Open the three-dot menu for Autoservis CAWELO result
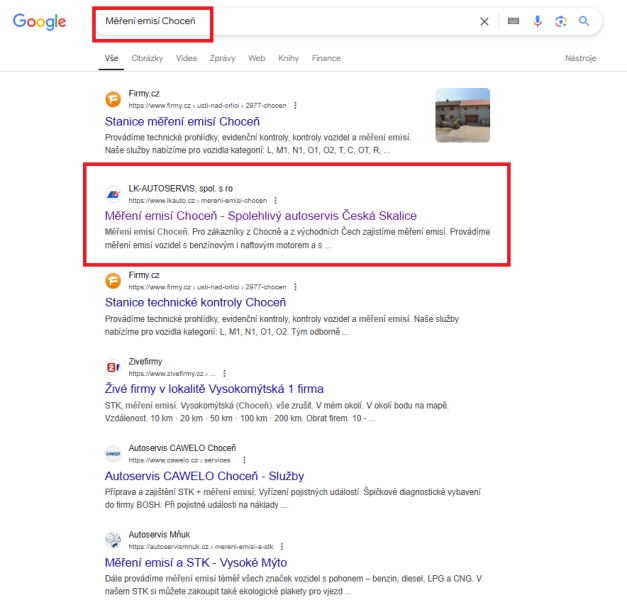 click(244, 460)
